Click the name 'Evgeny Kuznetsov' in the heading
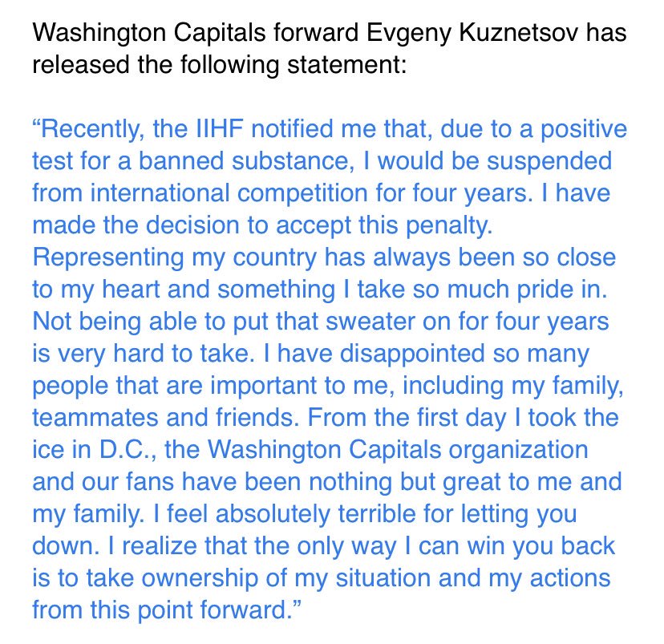Screen dimensions: 664x644 pyautogui.click(x=472, y=34)
